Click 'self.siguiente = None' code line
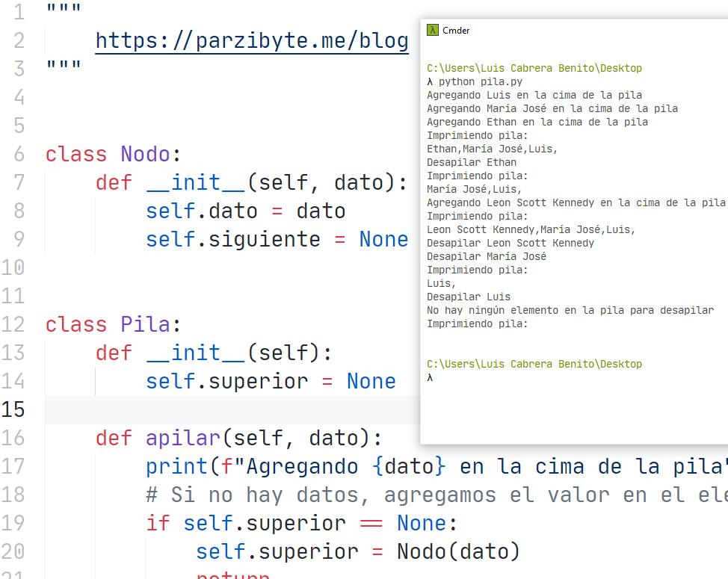The height and width of the screenshot is (579, 728). coord(277,239)
